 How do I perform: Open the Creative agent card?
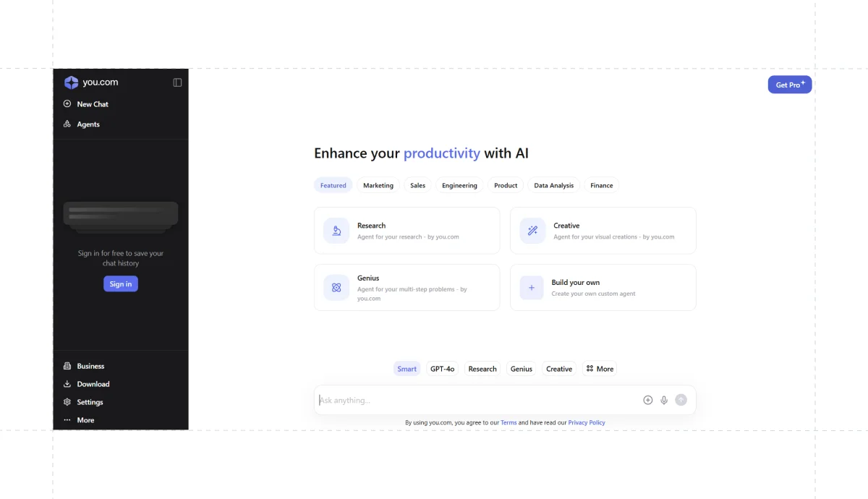pos(603,231)
